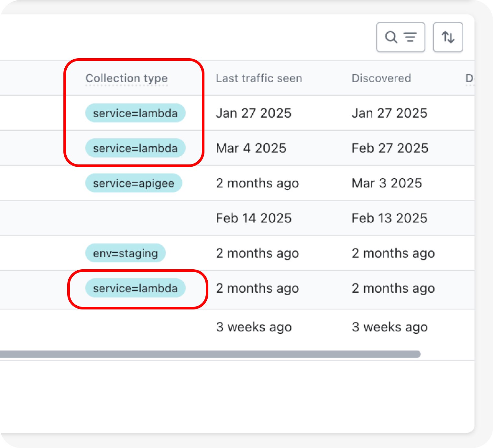
Task: Click the sort arrows icon button
Action: (448, 37)
